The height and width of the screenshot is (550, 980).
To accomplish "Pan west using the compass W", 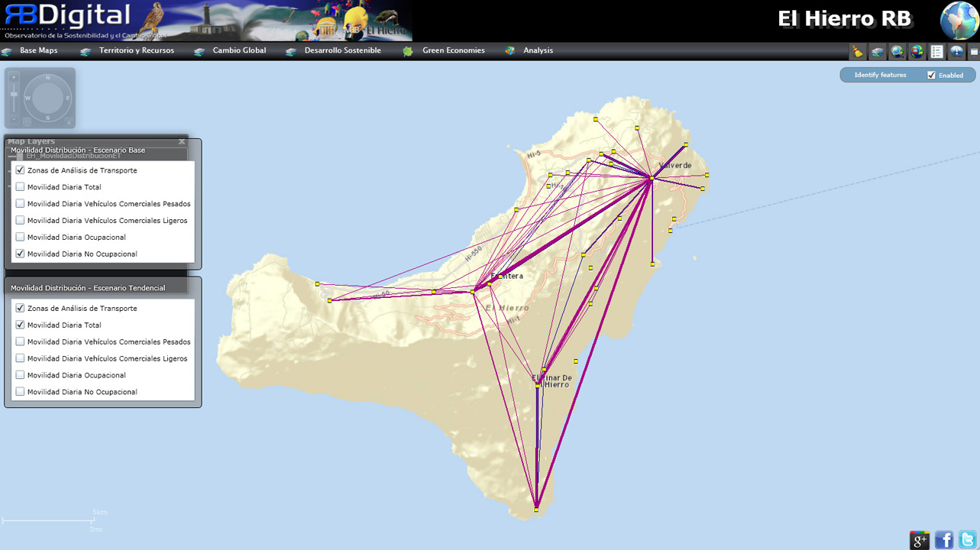I will click(x=27, y=98).
